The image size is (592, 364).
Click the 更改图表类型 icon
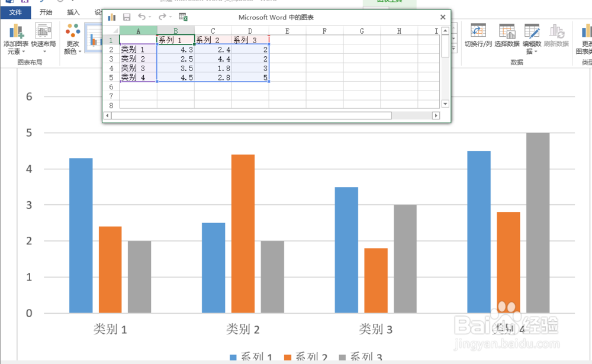tap(586, 39)
